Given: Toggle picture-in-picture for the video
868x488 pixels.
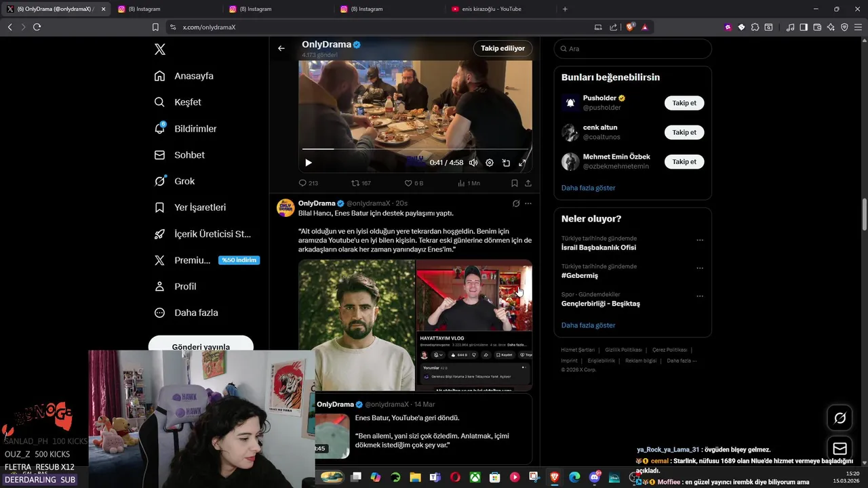Looking at the screenshot, I should [x=506, y=163].
